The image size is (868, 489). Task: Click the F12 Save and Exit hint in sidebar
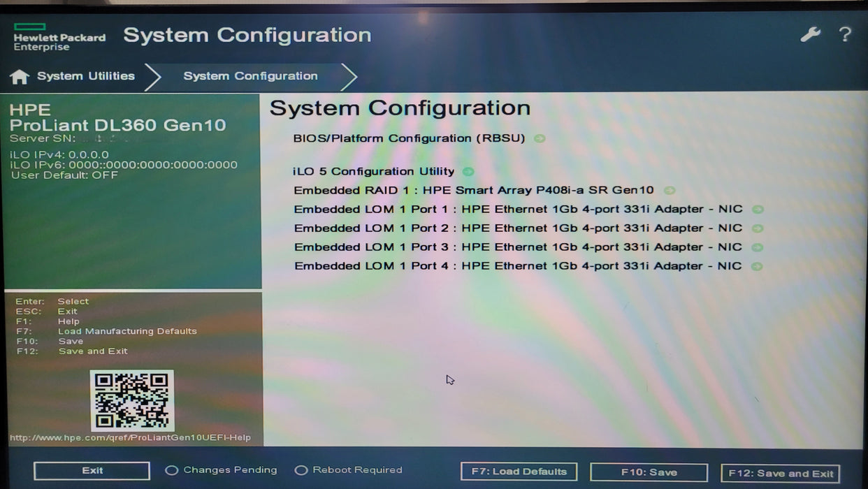click(72, 351)
